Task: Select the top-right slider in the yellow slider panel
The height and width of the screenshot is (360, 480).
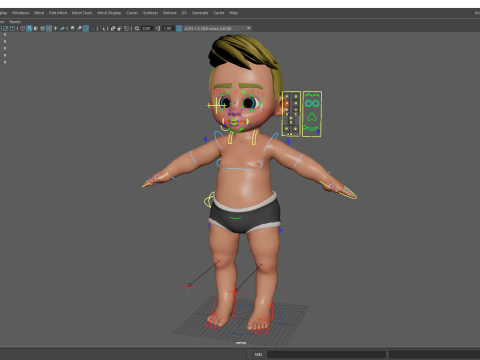Action: (x=296, y=96)
